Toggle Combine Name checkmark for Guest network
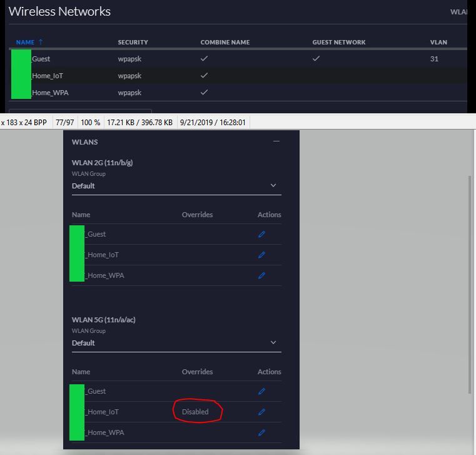 point(204,59)
